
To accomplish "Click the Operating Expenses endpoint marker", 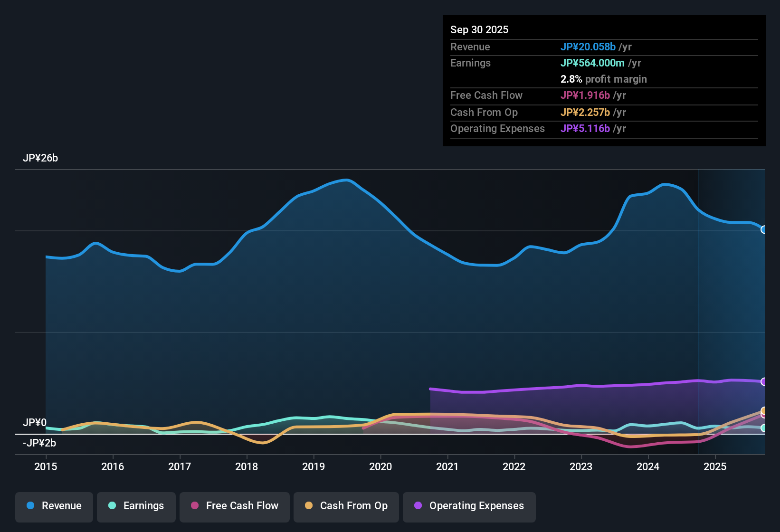I will pyautogui.click(x=763, y=382).
